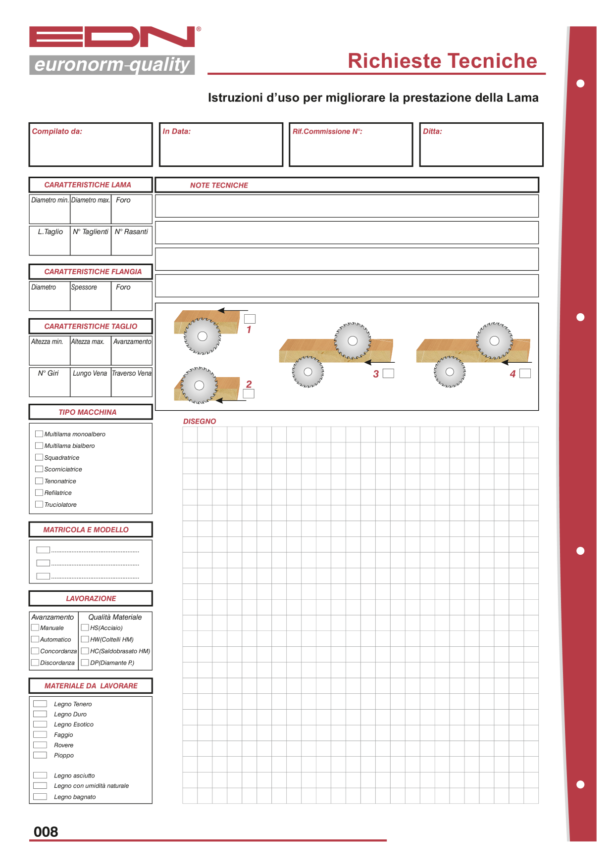This screenshot has width=614, height=868.
Task: Tick the Tenonatrice checkbox
Action: click(x=39, y=481)
